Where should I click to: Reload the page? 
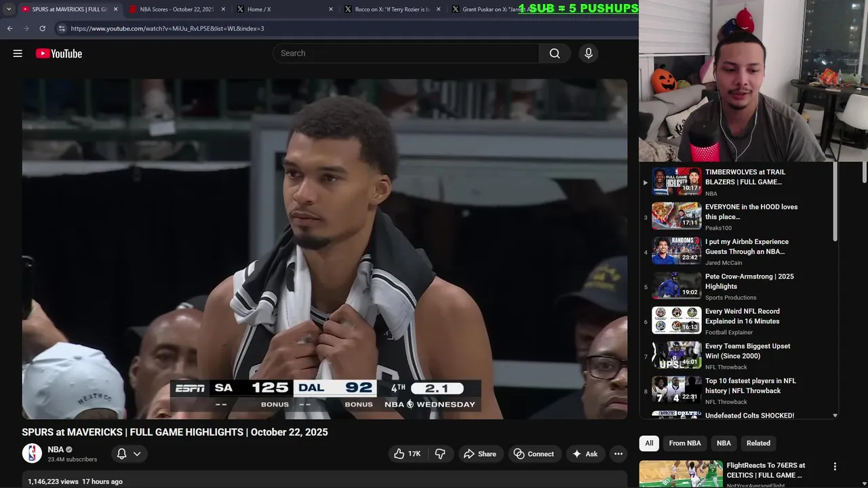(42, 28)
